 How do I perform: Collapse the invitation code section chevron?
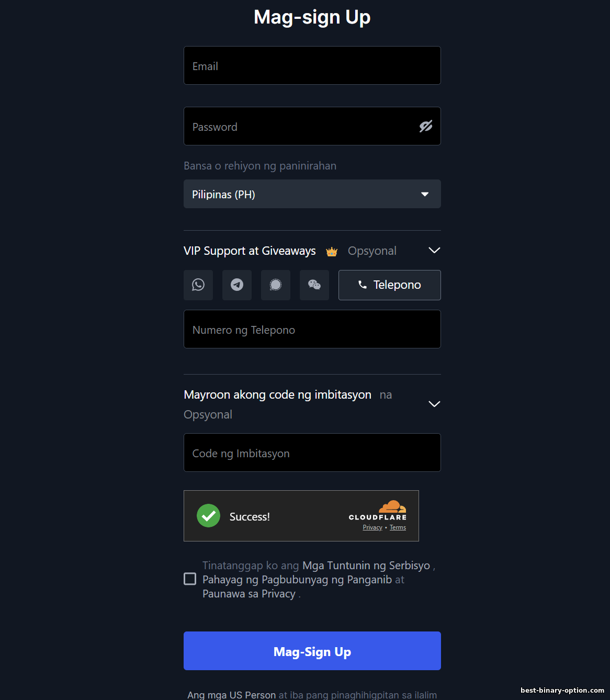click(x=434, y=404)
